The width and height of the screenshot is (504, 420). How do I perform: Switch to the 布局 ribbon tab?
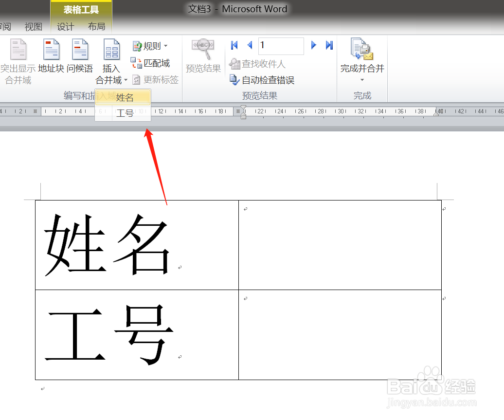tap(96, 27)
